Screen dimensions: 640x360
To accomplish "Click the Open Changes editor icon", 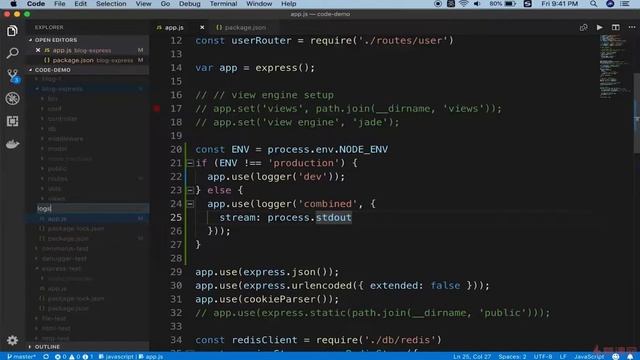I will click(583, 27).
